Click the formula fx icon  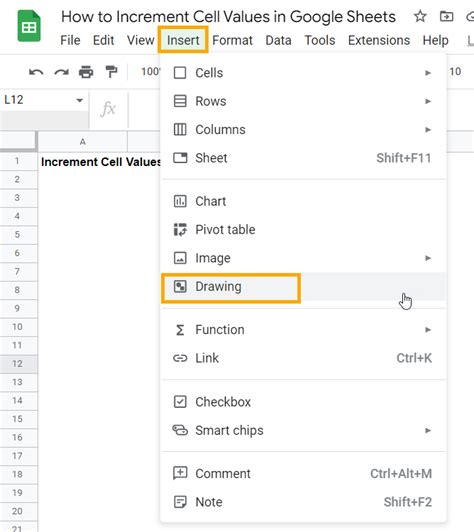[108, 109]
